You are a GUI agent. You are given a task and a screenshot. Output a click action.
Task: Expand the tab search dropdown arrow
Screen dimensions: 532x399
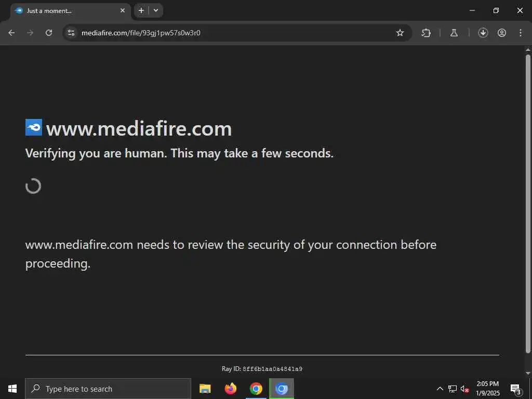pos(156,10)
